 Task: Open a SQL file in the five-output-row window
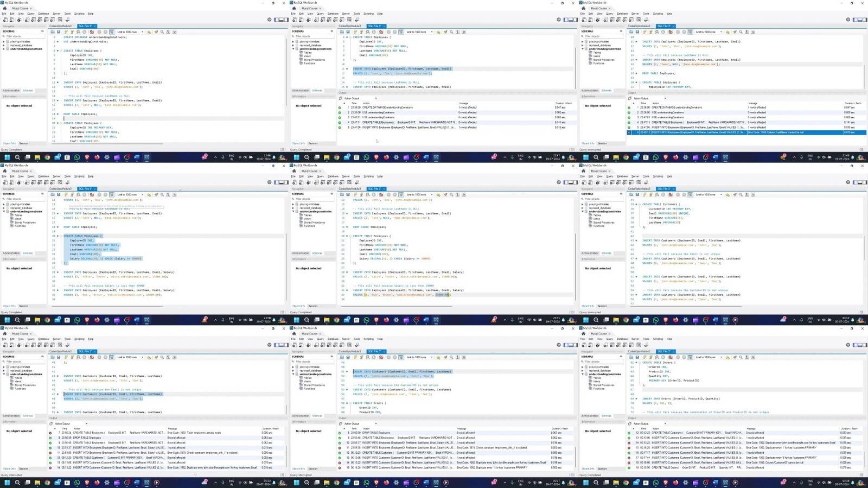[342, 32]
